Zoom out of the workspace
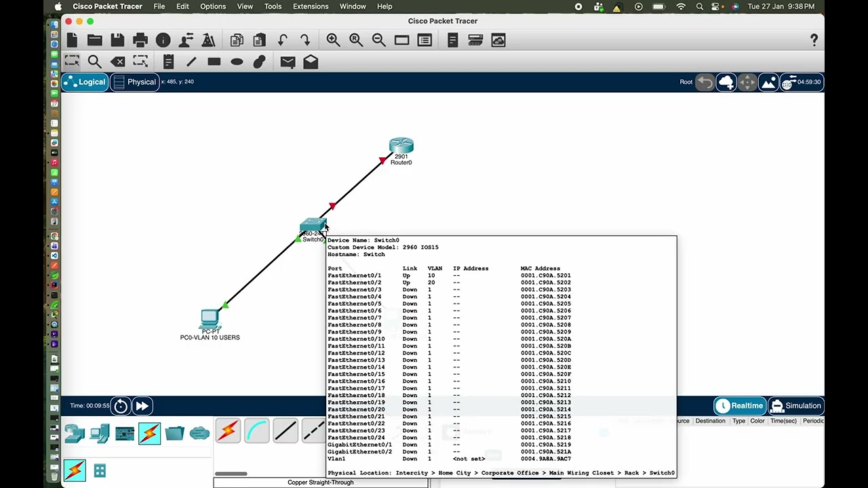Viewport: 868px width, 488px height. (x=378, y=41)
